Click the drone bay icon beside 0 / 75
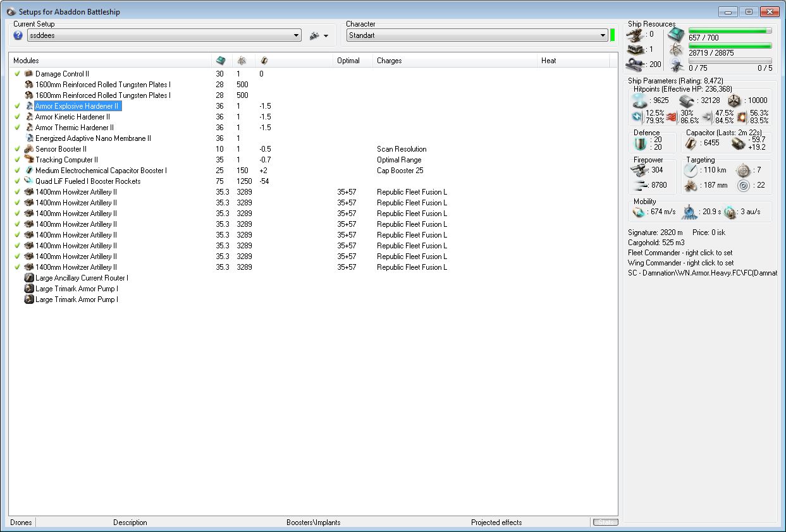Viewport: 786px width, 532px height. pos(676,65)
